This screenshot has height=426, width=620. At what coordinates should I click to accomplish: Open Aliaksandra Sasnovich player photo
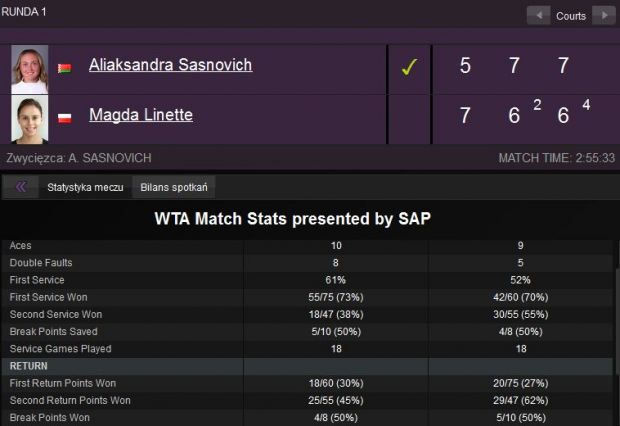(x=30, y=69)
